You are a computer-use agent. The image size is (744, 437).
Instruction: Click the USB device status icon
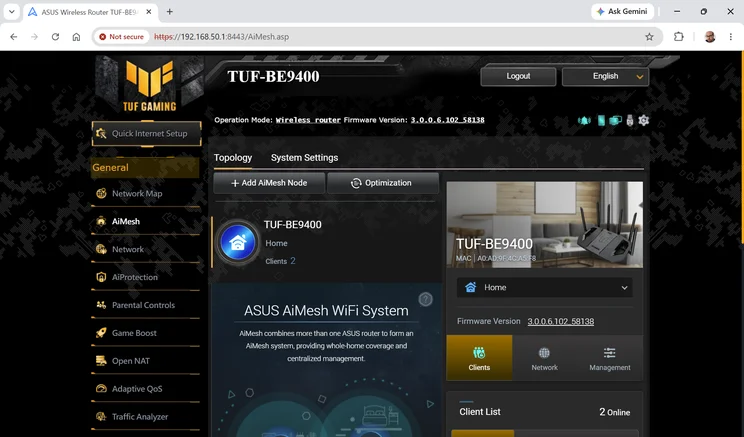(x=630, y=121)
